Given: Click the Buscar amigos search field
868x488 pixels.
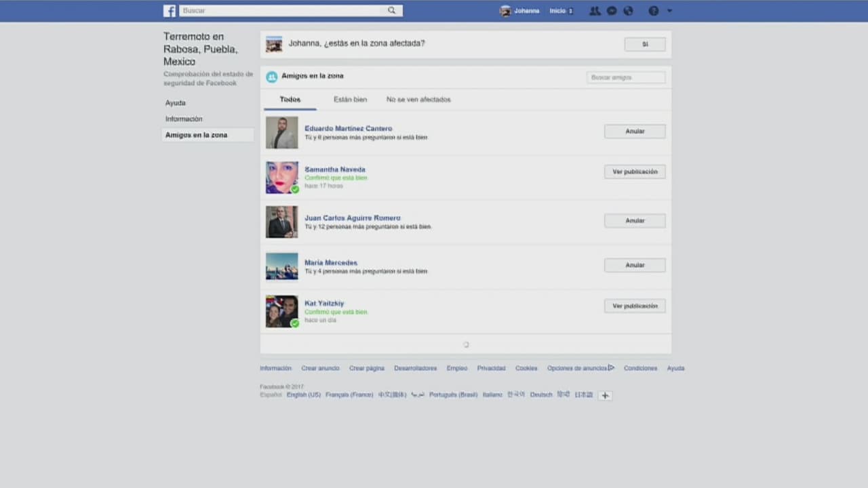Looking at the screenshot, I should coord(625,78).
